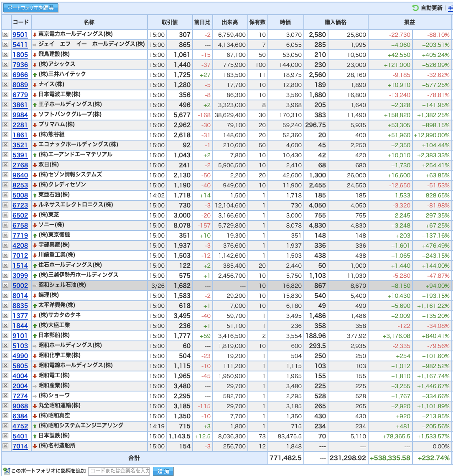Remove 1377 サカタのタネ with X icon
The height and width of the screenshot is (476, 453).
click(x=5, y=316)
